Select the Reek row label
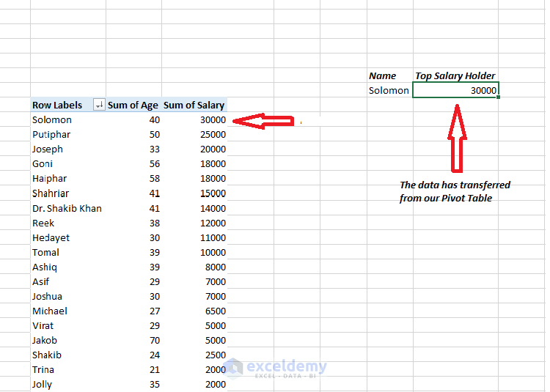 (43, 223)
